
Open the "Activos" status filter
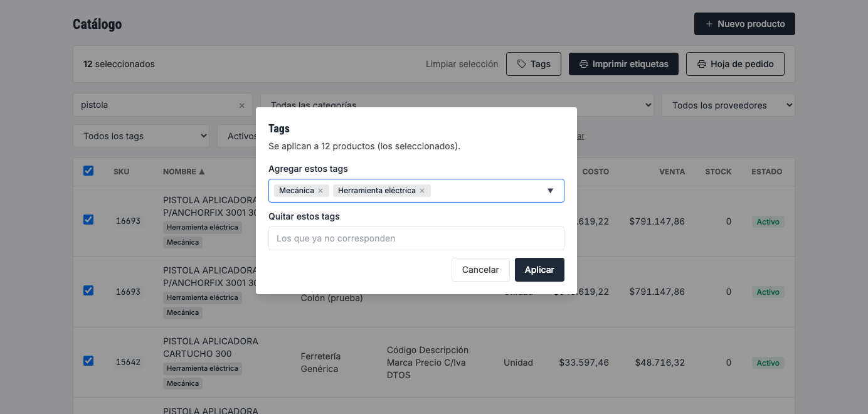coord(236,136)
